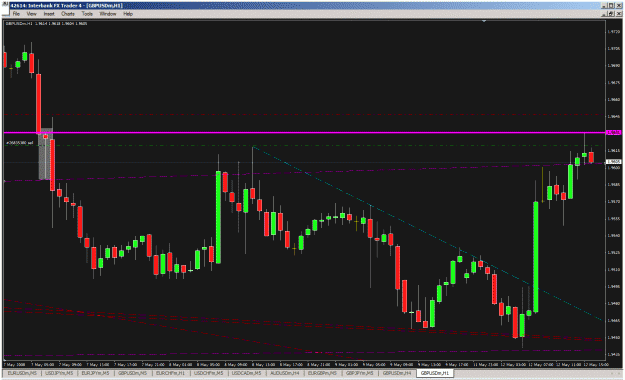The image size is (625, 380).
Task: Select the gray rectangle object near sell order
Action: tap(45, 154)
